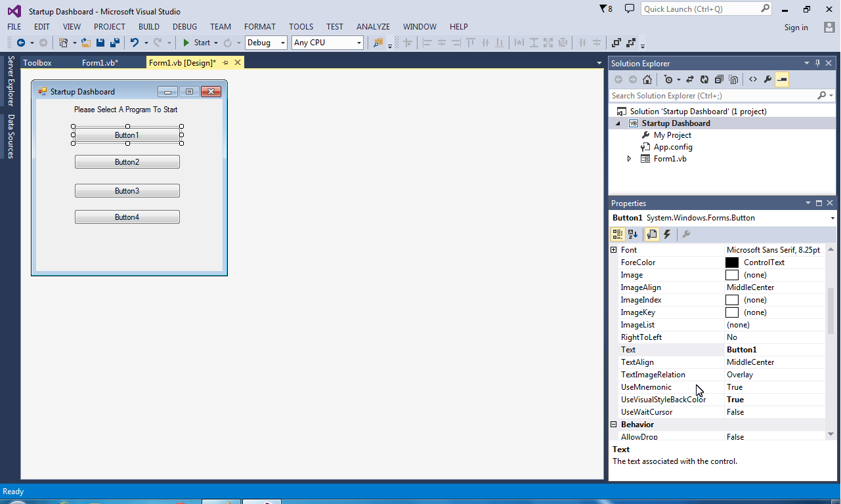
Task: Show Events with the lightning bolt icon
Action: click(667, 234)
